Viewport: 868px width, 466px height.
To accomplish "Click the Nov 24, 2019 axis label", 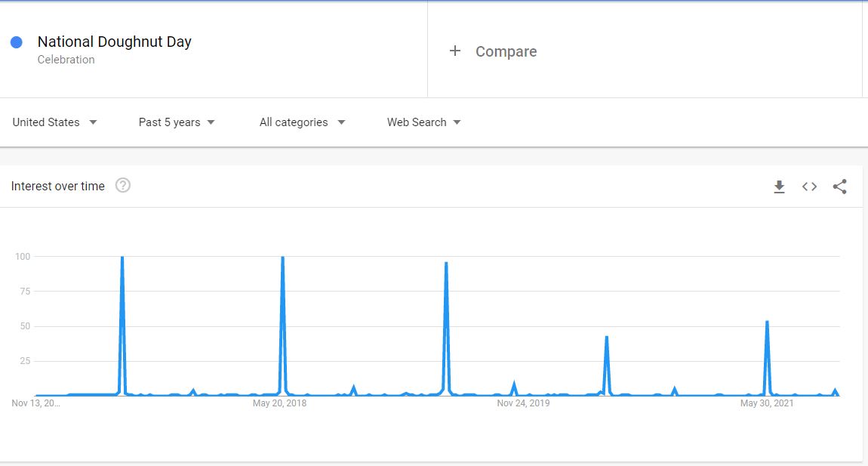I will click(x=523, y=403).
